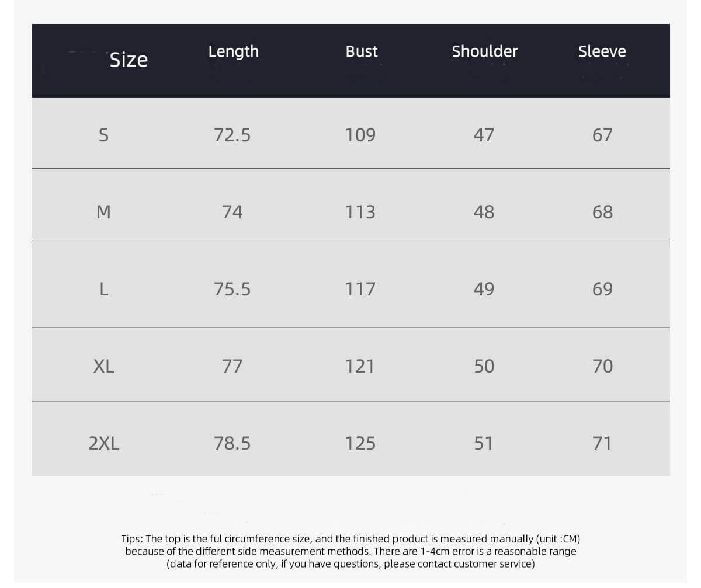Click the Shoulder column header
Screen dimensions: 701x588
(484, 51)
